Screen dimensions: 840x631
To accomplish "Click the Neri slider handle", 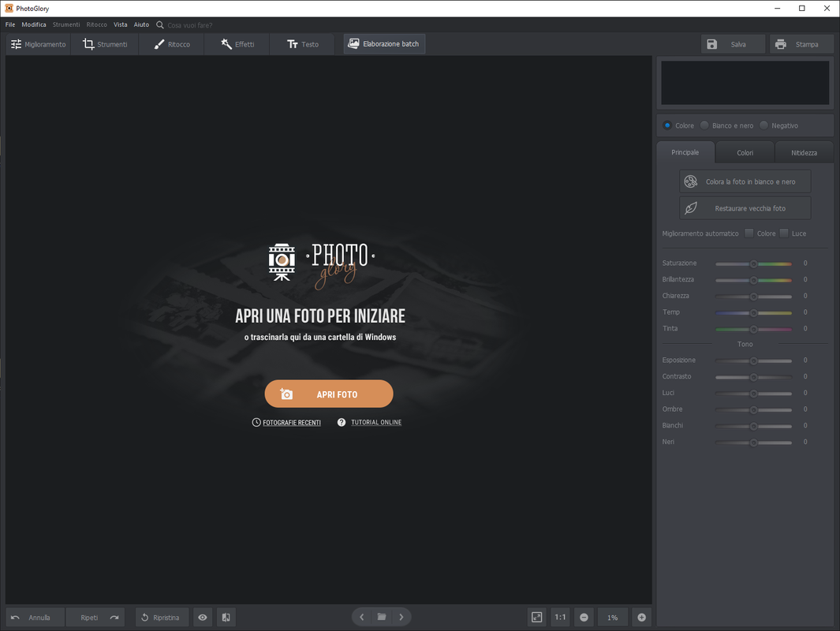I will (754, 442).
